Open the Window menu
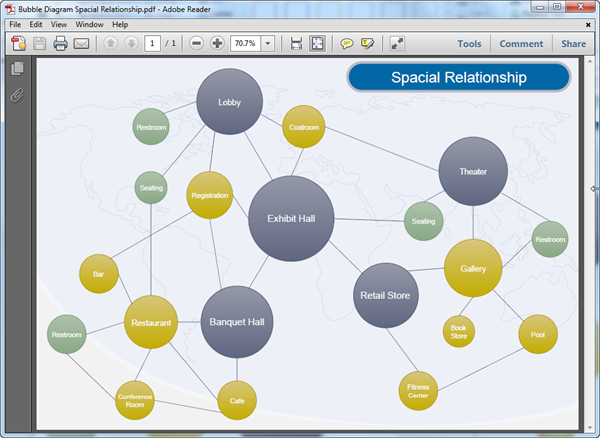 tap(89, 24)
